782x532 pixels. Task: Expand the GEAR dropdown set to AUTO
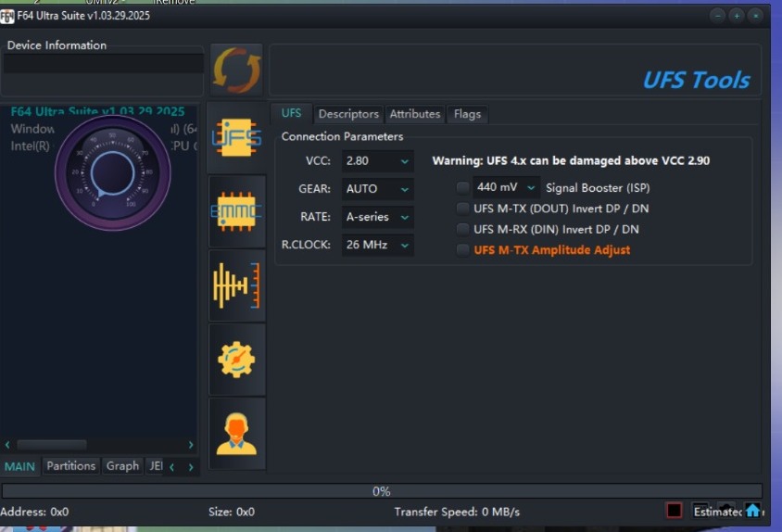[x=377, y=189]
